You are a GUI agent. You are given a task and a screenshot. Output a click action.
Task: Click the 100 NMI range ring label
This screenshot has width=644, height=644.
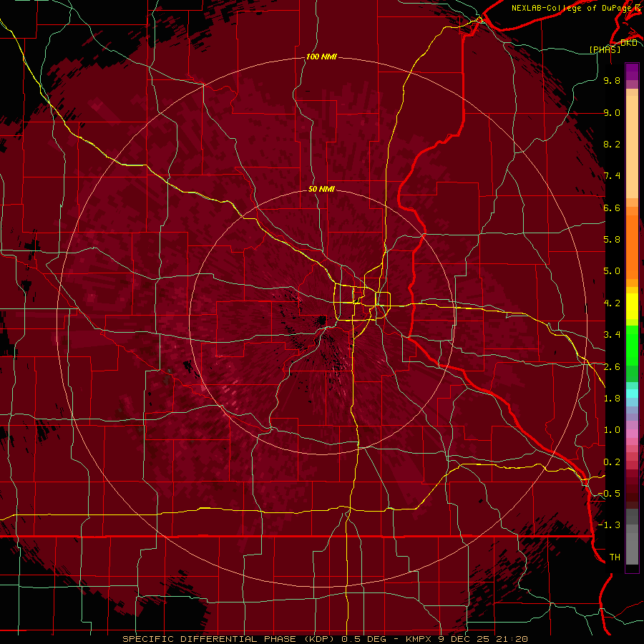(x=321, y=57)
